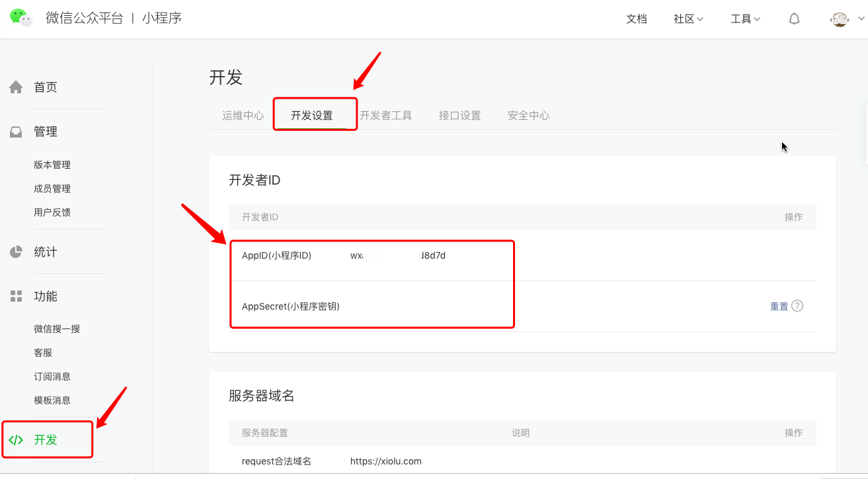Screen dimensions: 868x479
Task: Click the WeChat logo icon
Action: [21, 18]
